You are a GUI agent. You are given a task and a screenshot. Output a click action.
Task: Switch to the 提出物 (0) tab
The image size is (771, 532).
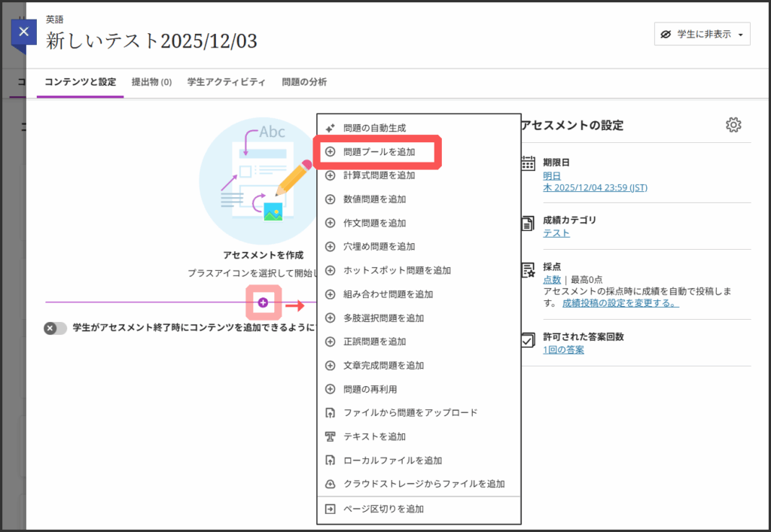point(151,82)
